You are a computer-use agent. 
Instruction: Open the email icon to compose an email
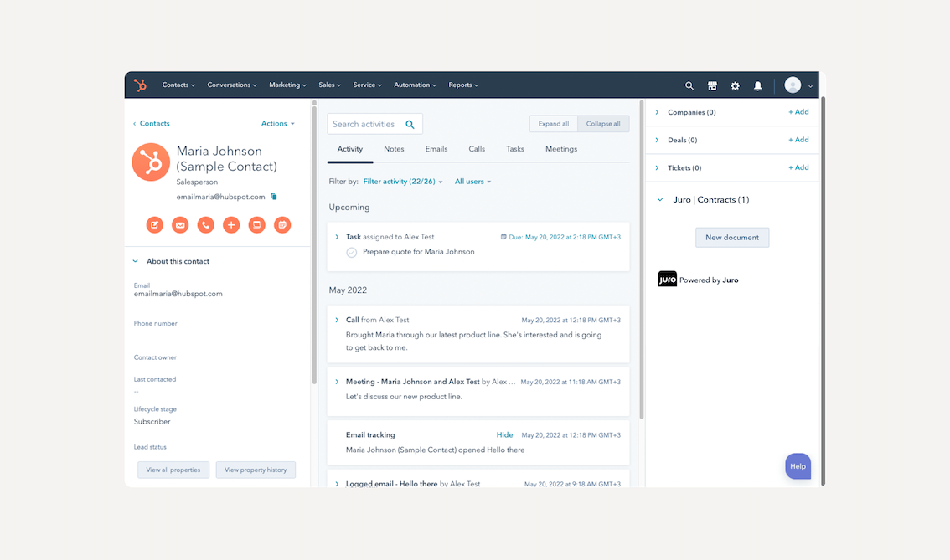coord(180,224)
